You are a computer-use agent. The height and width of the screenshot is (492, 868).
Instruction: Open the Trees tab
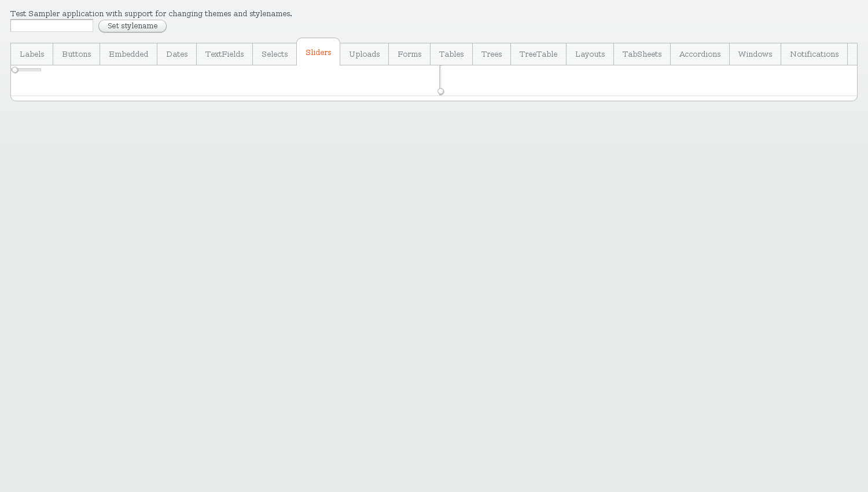click(x=492, y=54)
